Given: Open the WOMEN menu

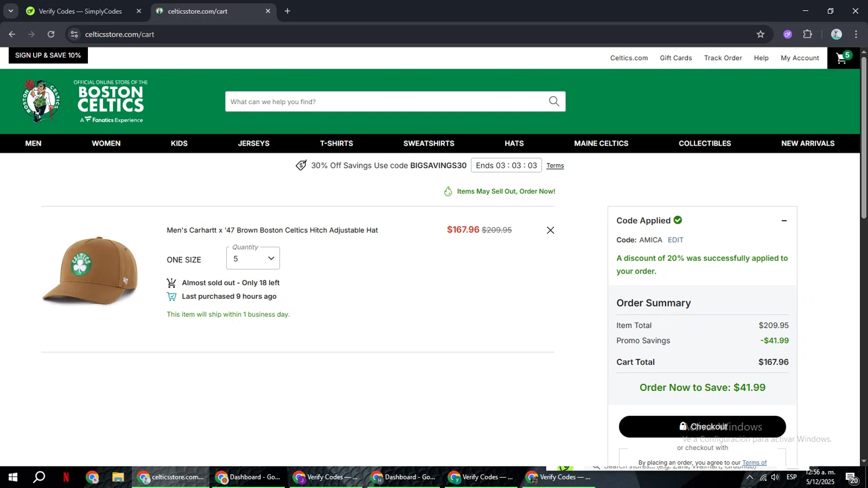Looking at the screenshot, I should click(x=106, y=143).
